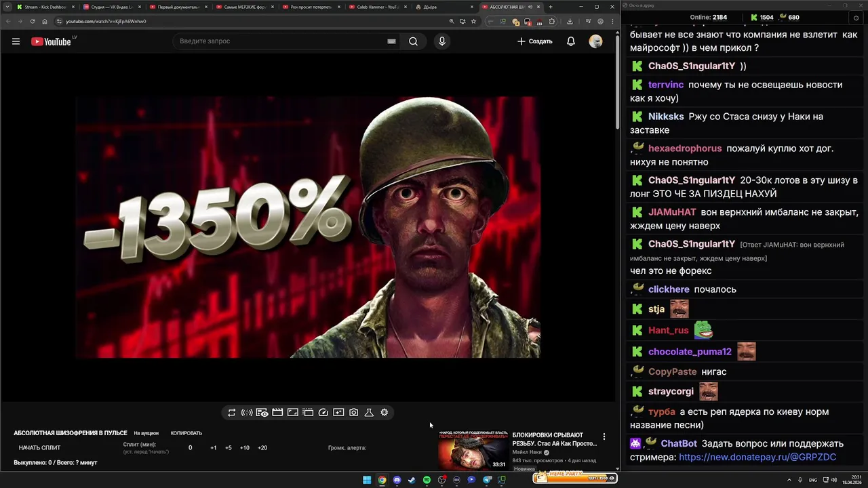Screen dimensions: 868x488
Task: Bookmark this page with star icon
Action: click(473, 21)
